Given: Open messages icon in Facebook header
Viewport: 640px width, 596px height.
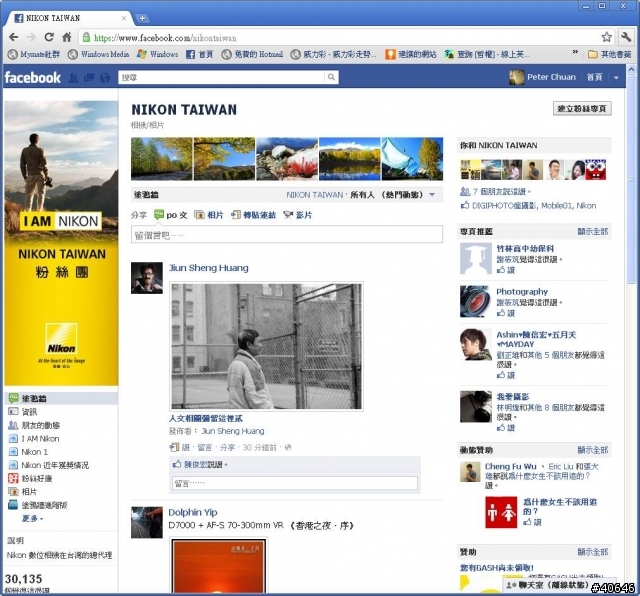Looking at the screenshot, I should [89, 78].
